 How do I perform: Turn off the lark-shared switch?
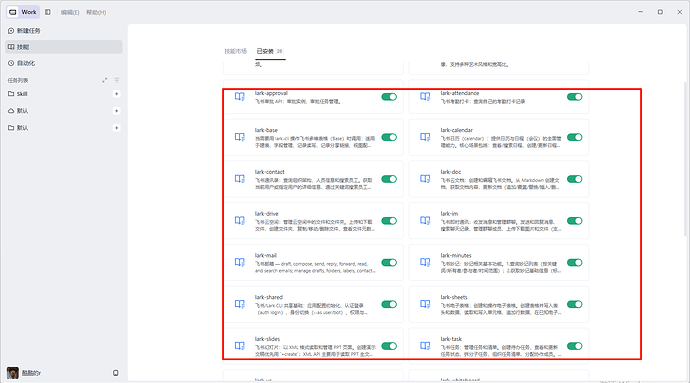click(389, 304)
